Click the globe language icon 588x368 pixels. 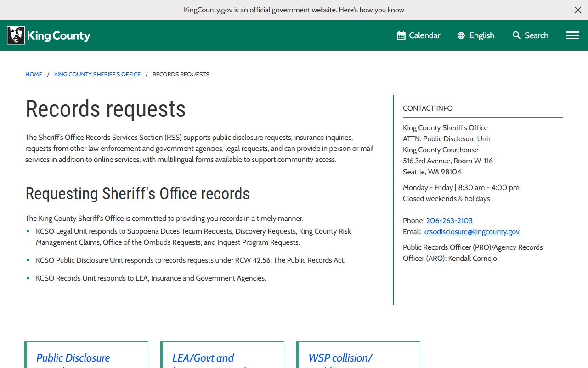(461, 35)
